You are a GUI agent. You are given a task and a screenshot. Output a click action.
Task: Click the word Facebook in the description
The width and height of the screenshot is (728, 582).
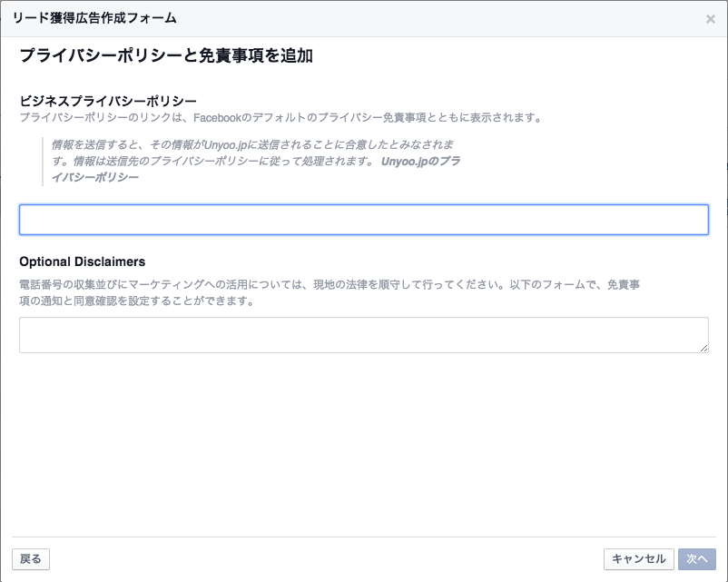[217, 117]
